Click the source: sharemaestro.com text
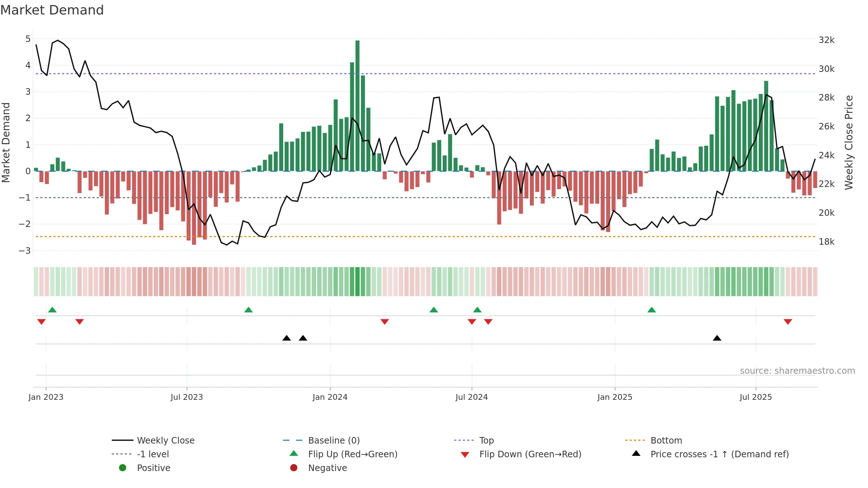The image size is (868, 488). click(x=797, y=371)
